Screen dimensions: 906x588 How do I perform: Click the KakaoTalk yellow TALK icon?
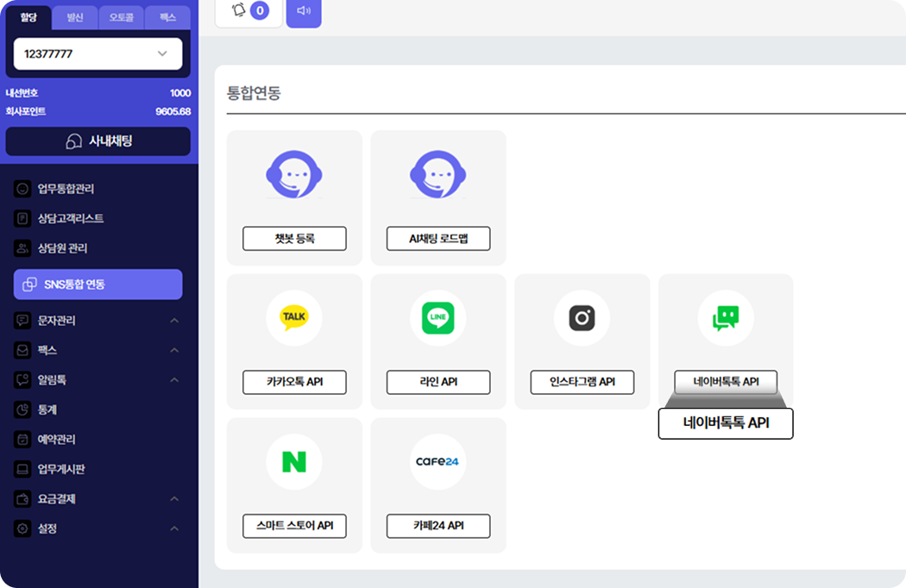(x=294, y=318)
